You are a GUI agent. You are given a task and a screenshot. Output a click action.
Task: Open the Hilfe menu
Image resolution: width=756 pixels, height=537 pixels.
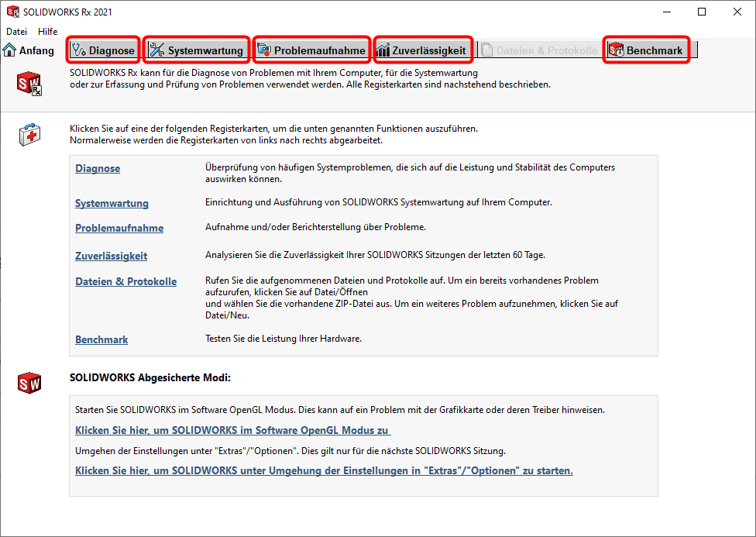47,32
